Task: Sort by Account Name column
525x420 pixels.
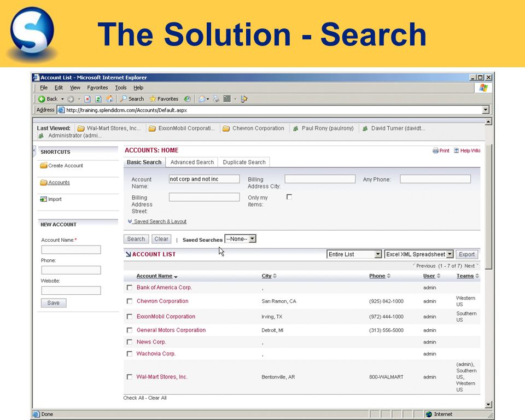Action: click(154, 276)
